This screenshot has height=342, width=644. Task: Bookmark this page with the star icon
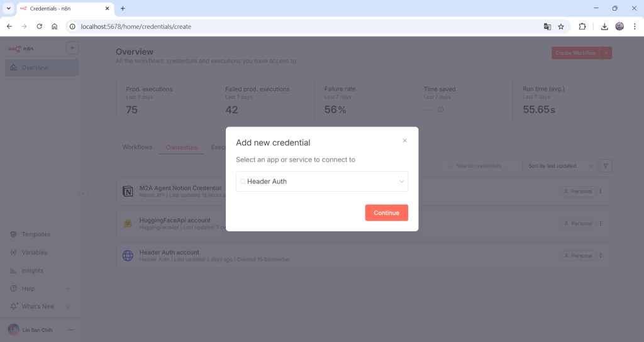(561, 26)
